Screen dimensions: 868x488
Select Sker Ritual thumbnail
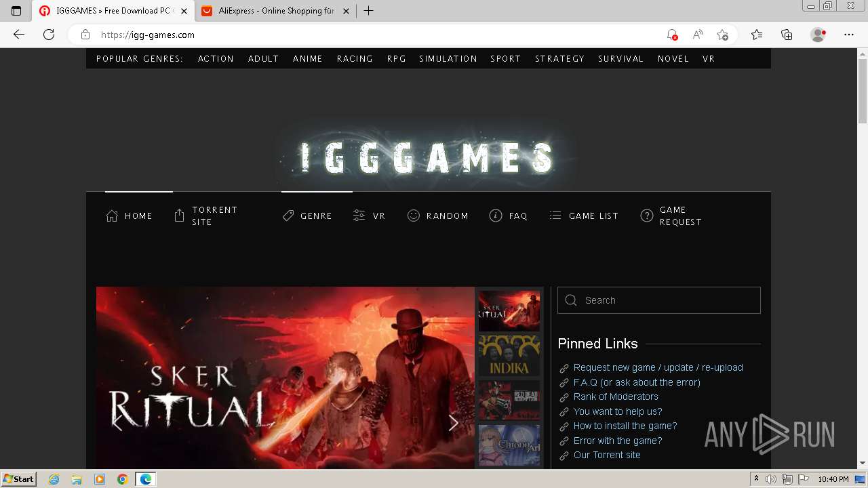[509, 311]
